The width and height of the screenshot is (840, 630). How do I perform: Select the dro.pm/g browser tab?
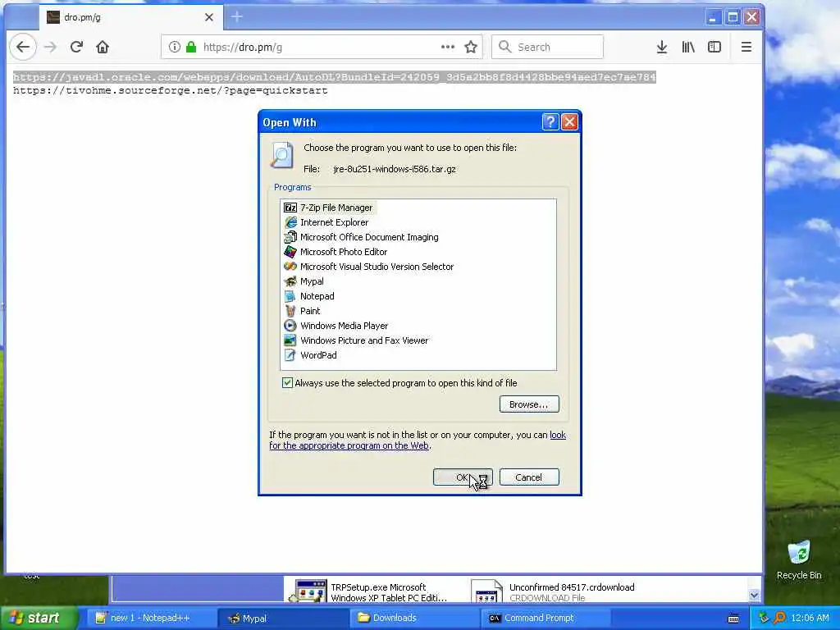131,17
